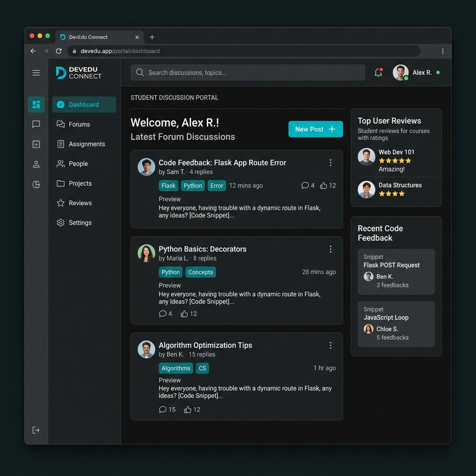Image resolution: width=476 pixels, height=476 pixels.
Task: Click comment icon on Flask App Route Error post
Action: (305, 185)
